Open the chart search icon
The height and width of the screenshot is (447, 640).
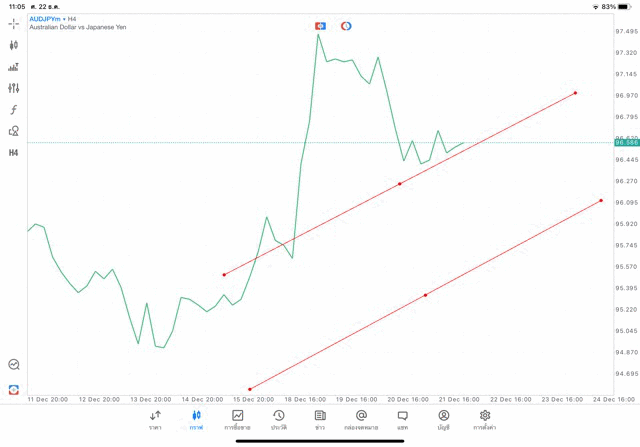point(14,365)
